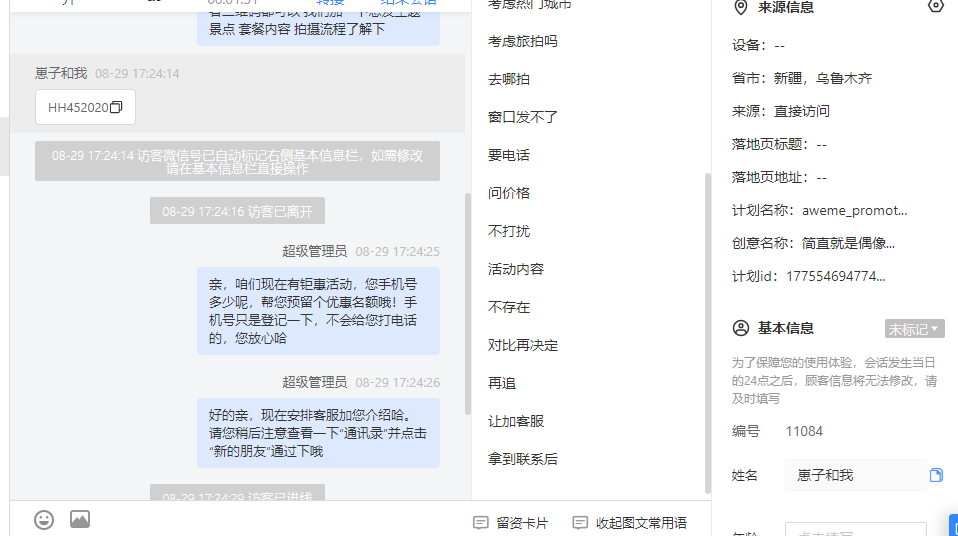
Task: Select quick phrase 让加客服
Action: point(516,421)
